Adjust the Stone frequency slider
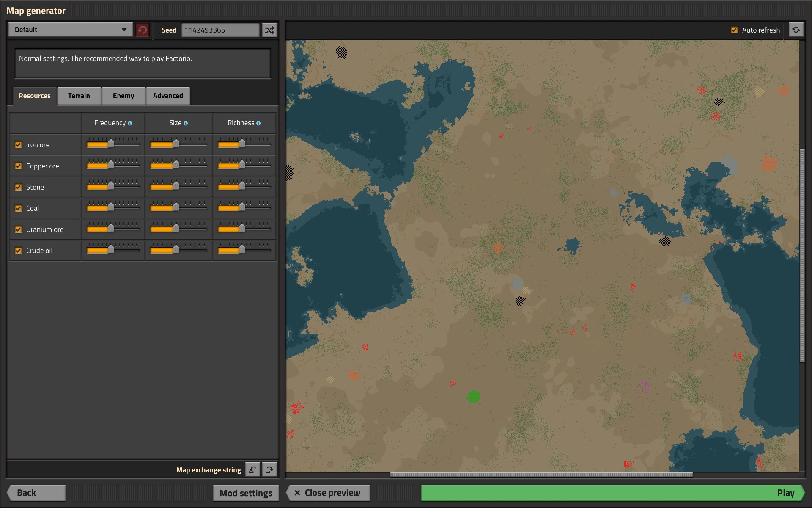Screen dimensions: 812x508 (113, 186)
